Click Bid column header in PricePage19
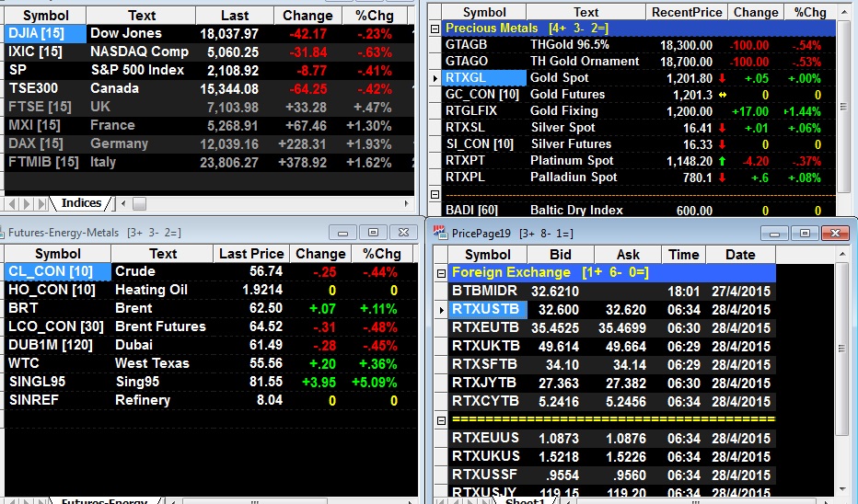The width and height of the screenshot is (858, 504). 561,255
